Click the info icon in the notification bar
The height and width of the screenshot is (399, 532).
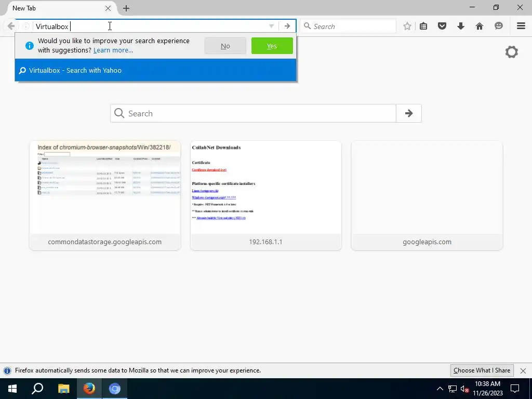click(7, 370)
